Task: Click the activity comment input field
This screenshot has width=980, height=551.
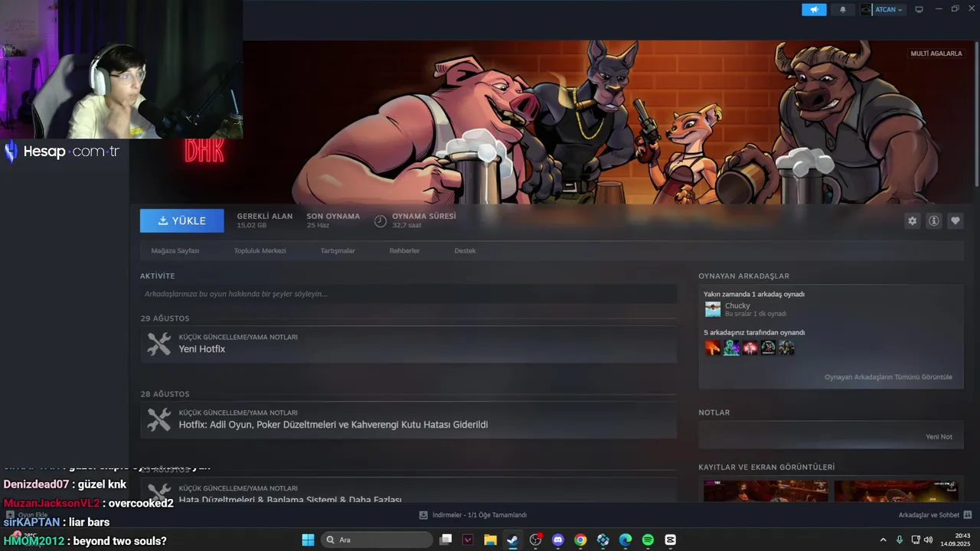Action: pyautogui.click(x=408, y=294)
